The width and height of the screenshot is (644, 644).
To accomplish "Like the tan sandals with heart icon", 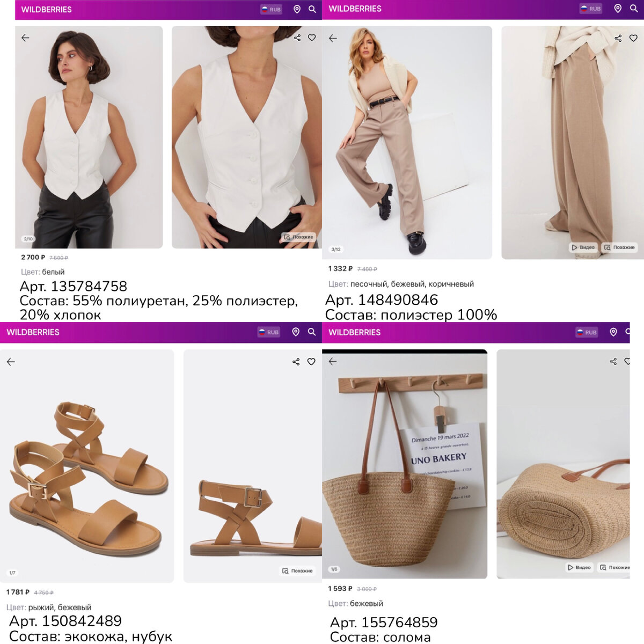I will (311, 362).
